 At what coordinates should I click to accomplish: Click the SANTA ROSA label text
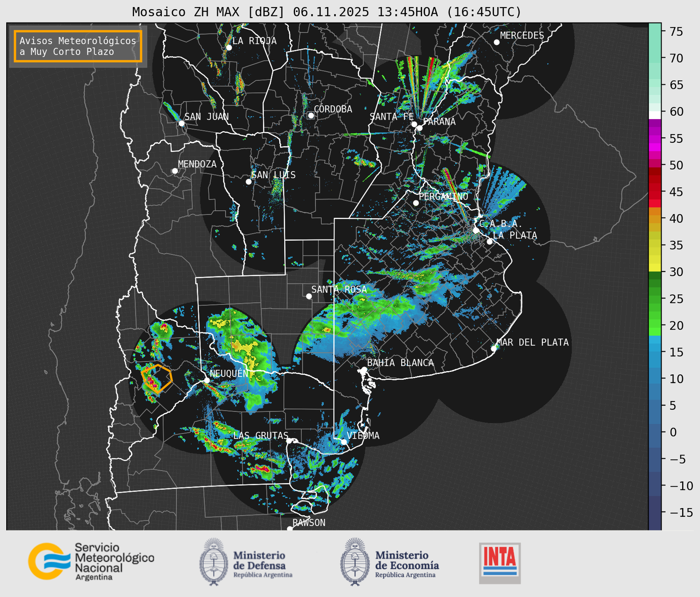click(339, 289)
